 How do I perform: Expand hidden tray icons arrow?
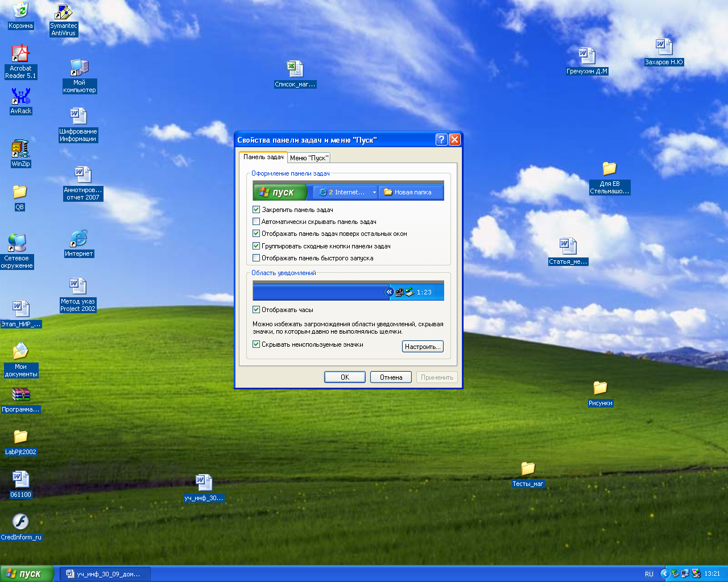(x=664, y=574)
